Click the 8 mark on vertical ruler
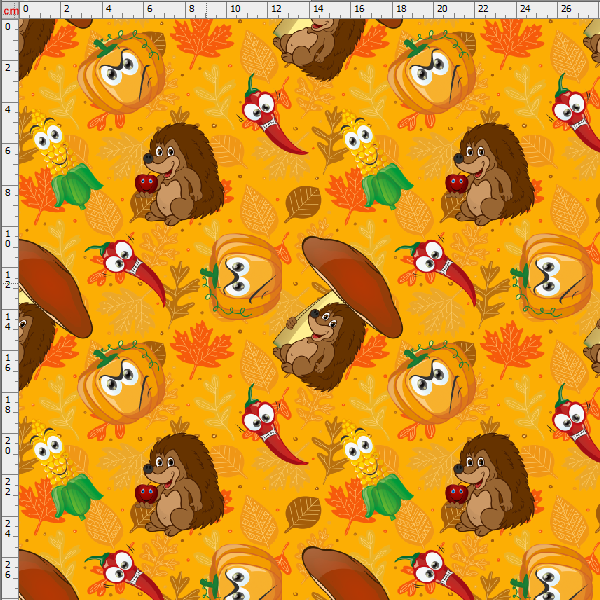Screen dimensions: 600x600 (8, 192)
